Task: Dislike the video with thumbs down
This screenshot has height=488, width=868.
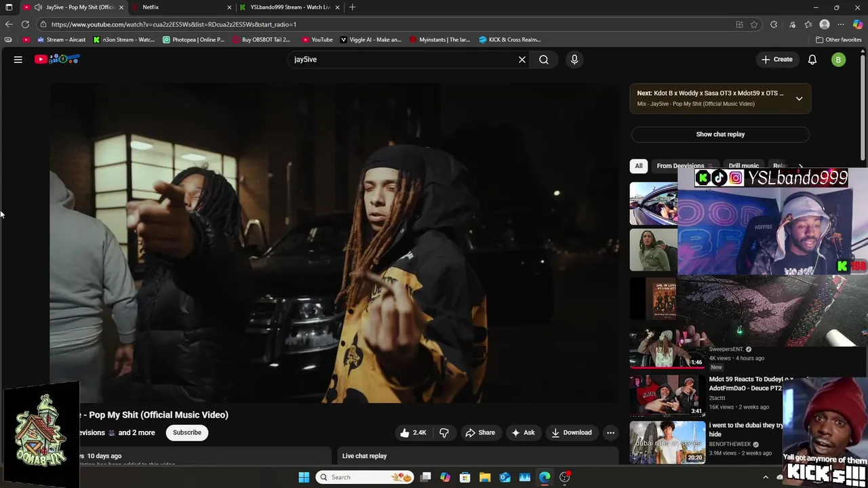Action: 444,432
